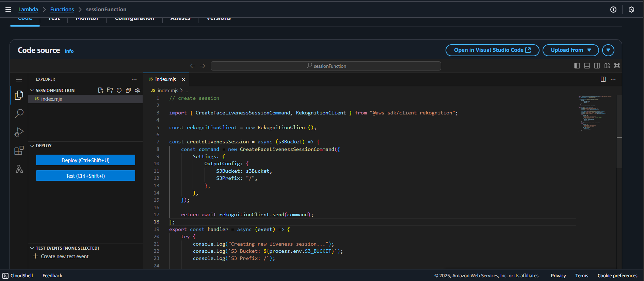The width and height of the screenshot is (644, 281).
Task: Click line number 18 in the gutter
Action: [156, 222]
